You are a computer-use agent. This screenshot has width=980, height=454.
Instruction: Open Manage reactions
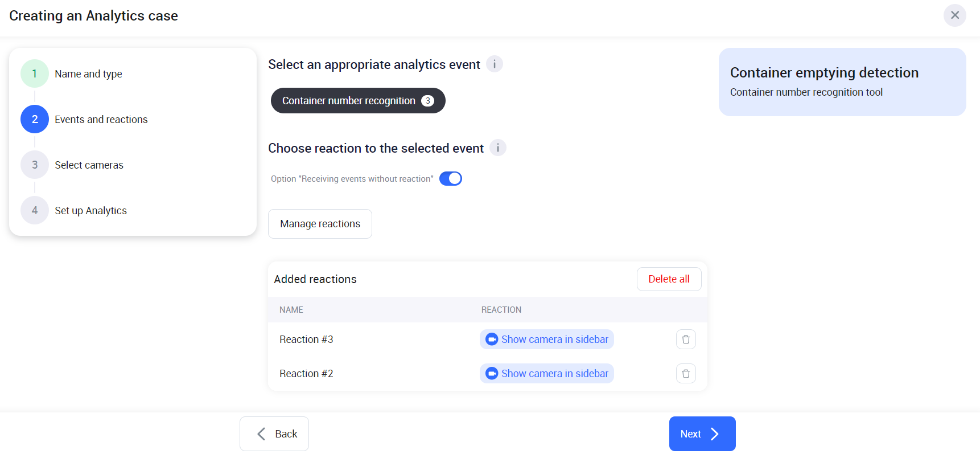320,224
